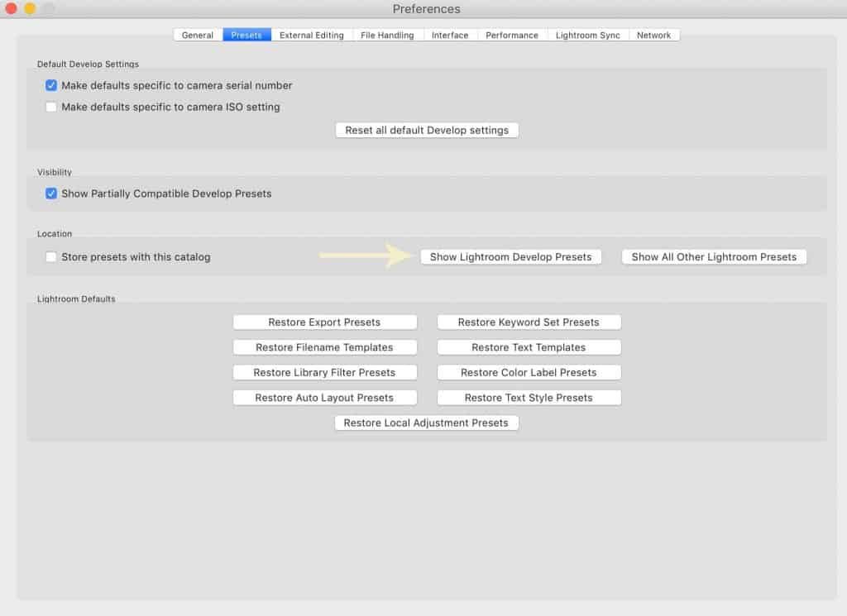Open the General preferences tab
The width and height of the screenshot is (847, 616).
coord(198,35)
